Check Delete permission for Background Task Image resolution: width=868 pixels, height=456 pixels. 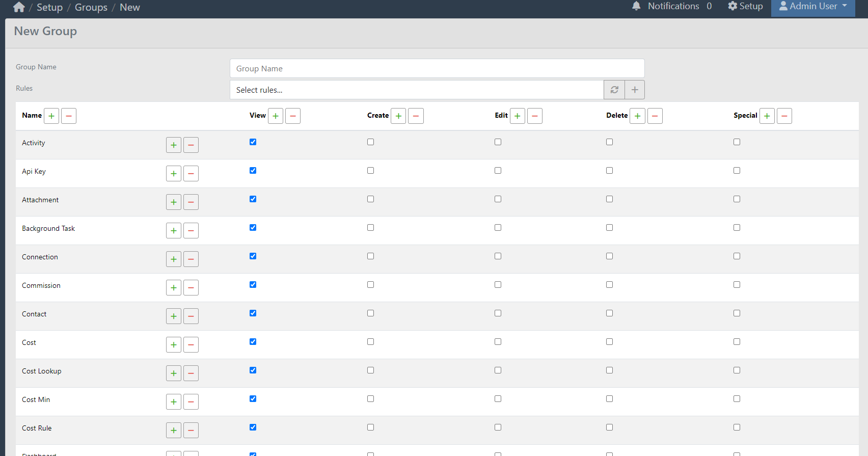609,228
